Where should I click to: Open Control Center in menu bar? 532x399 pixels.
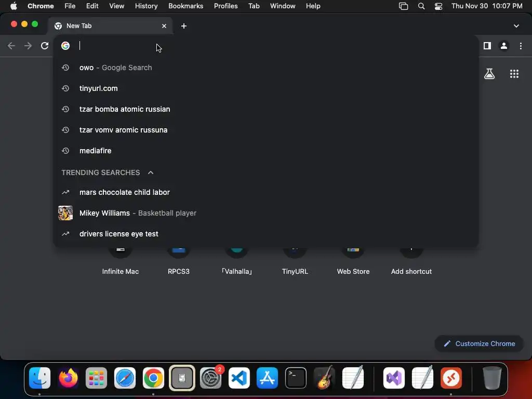[x=438, y=6]
